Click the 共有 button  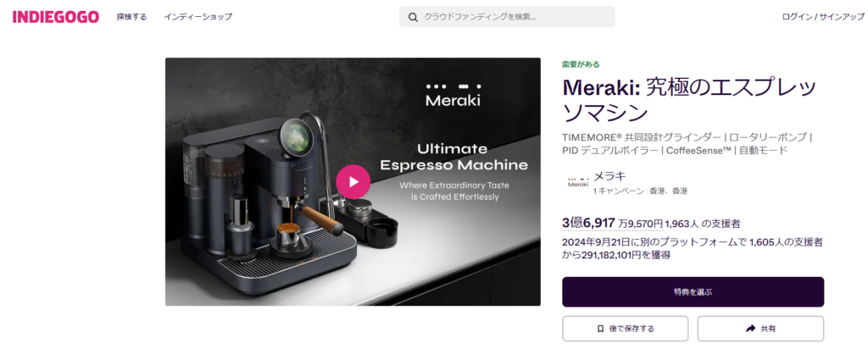coord(760,329)
